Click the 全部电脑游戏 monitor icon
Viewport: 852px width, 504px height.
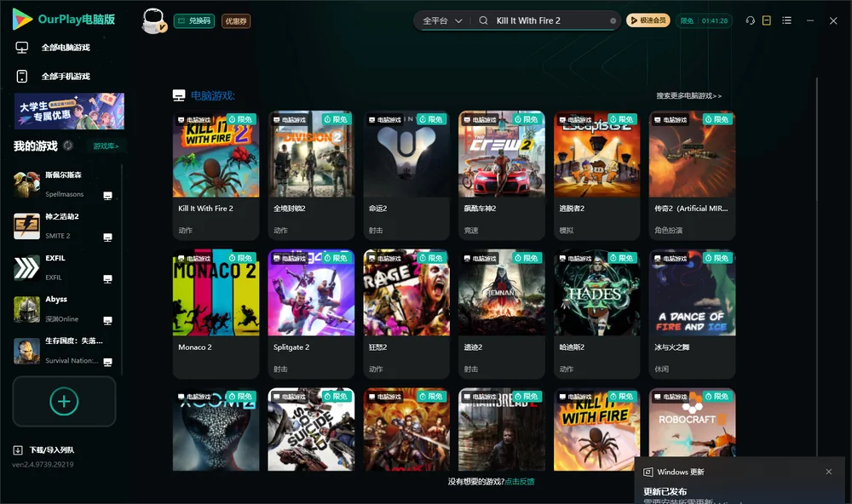(x=22, y=48)
